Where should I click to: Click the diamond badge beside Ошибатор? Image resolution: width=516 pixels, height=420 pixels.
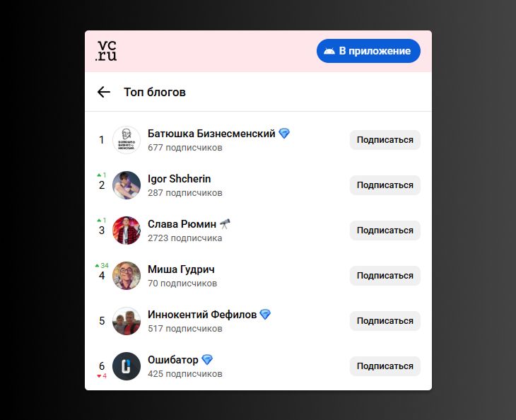207,359
